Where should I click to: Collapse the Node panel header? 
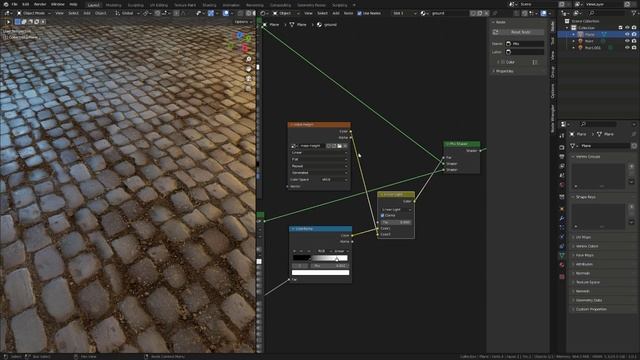coord(500,22)
